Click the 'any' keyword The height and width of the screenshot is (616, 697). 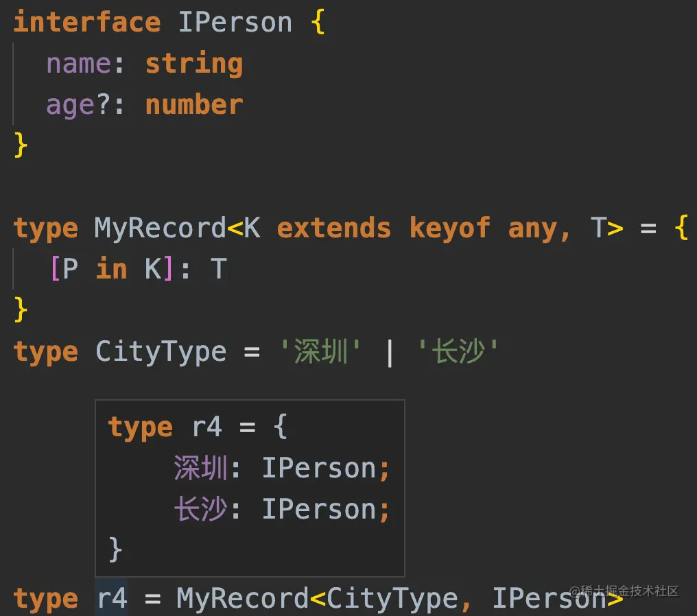532,229
